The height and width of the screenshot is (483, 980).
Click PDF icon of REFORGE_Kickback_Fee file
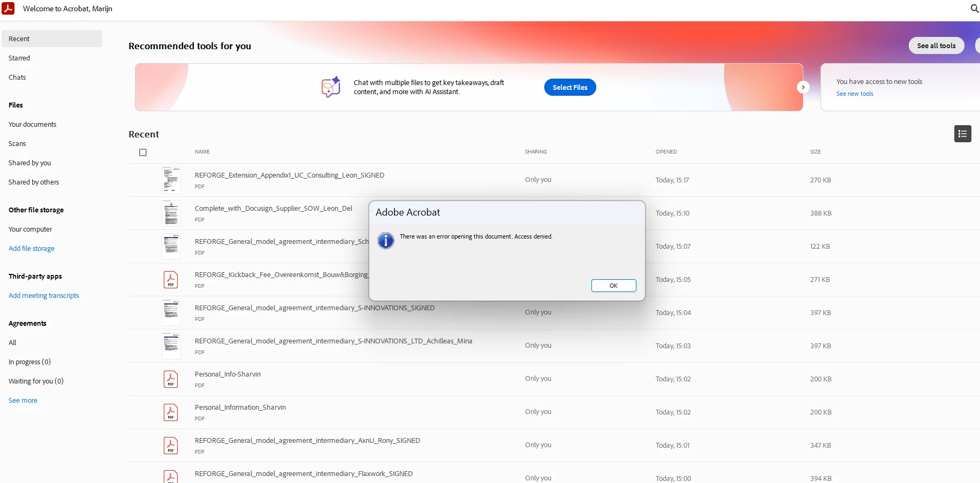click(171, 280)
